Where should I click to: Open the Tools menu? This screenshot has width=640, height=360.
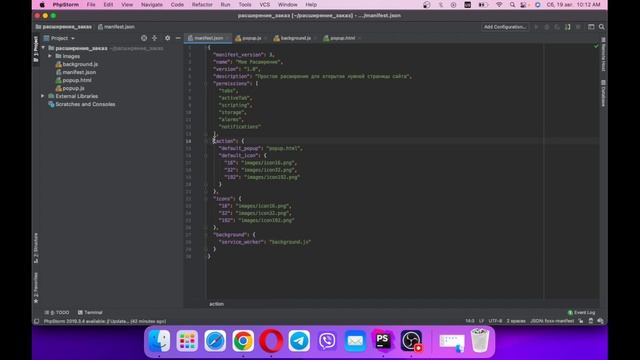point(245,5)
